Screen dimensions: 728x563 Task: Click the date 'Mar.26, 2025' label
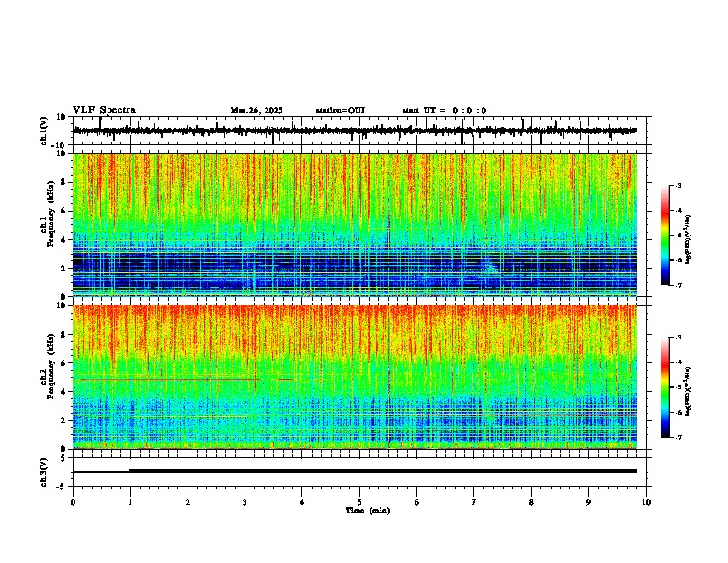point(256,110)
